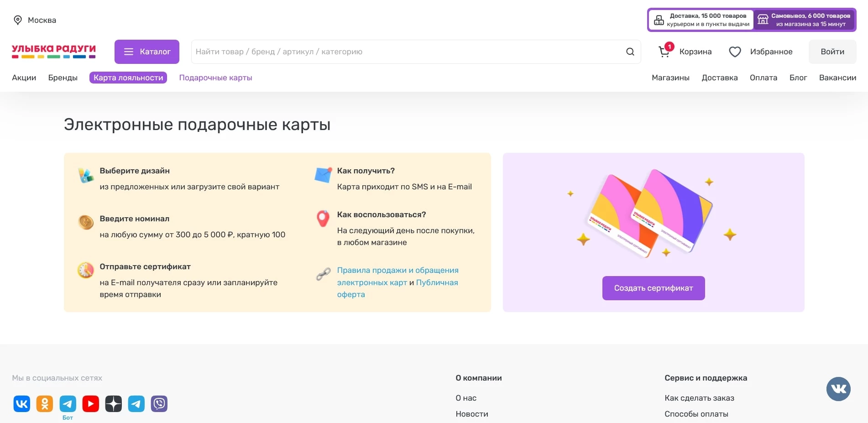Image resolution: width=868 pixels, height=423 pixels.
Task: Open the Вакансии menu item
Action: 837,78
